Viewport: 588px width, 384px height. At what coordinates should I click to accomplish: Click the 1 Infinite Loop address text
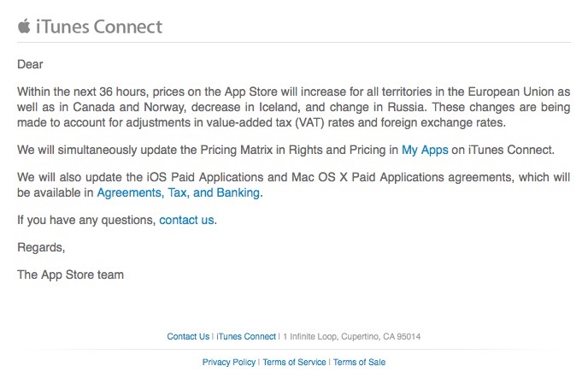352,336
